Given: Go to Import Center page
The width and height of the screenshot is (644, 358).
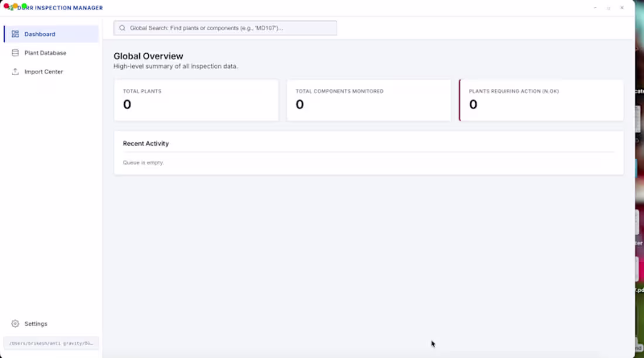Looking at the screenshot, I should click(52, 71).
